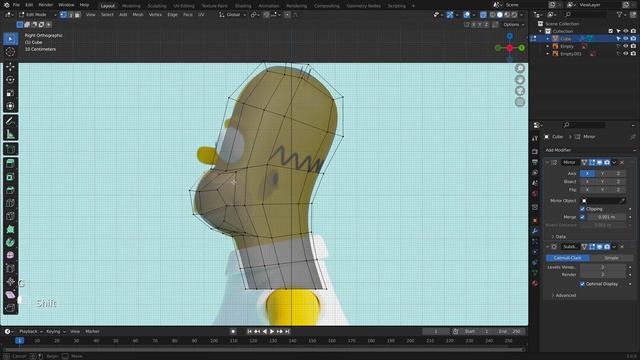Select the Rip Region tool
Viewport: 640px width, 360px height.
tap(10, 307)
